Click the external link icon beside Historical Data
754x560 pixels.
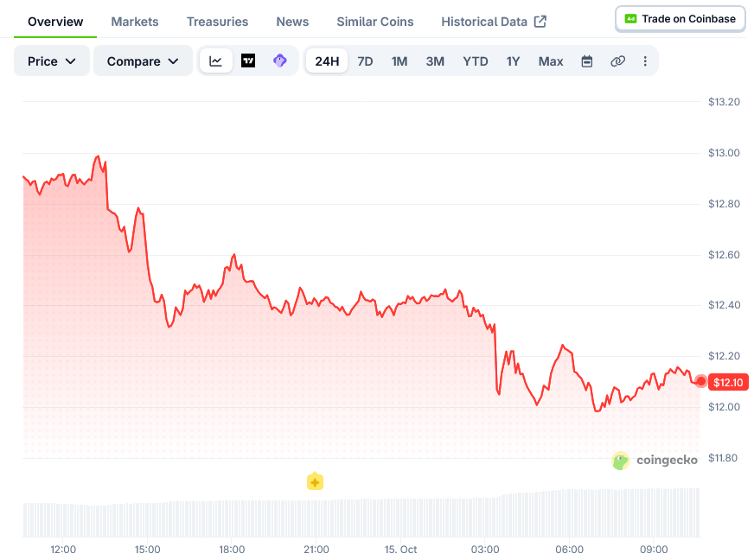[x=540, y=22]
